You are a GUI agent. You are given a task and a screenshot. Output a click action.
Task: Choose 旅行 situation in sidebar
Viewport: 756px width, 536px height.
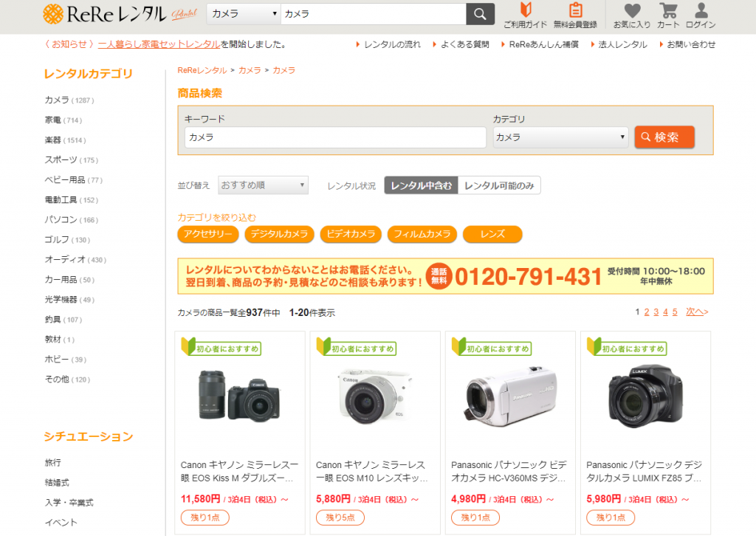point(53,463)
